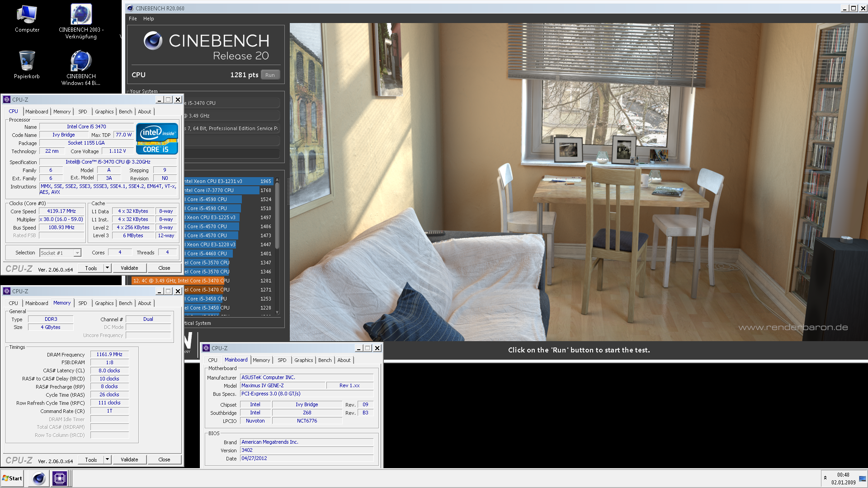The width and height of the screenshot is (868, 488).
Task: Select the highlighted i5-3470 1281 result bar
Action: (202, 281)
